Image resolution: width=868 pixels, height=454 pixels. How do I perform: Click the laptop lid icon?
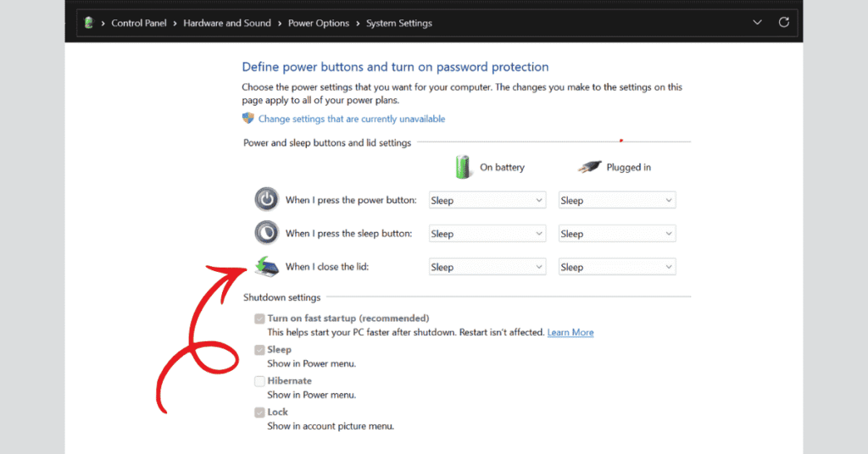pyautogui.click(x=267, y=267)
